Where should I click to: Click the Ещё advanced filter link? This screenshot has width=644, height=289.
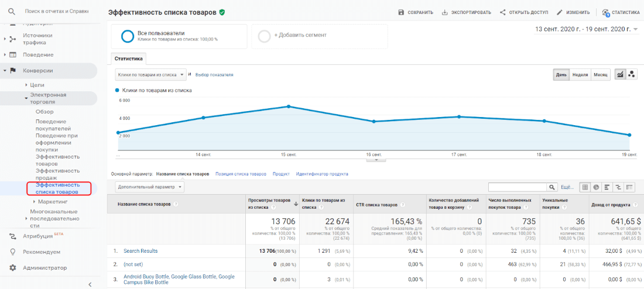coord(567,187)
